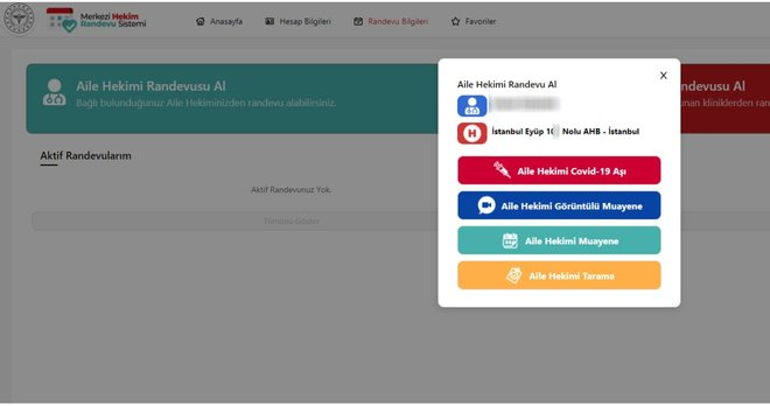Click the Ministry of Health emblem logo
The width and height of the screenshot is (770, 406).
coord(18,19)
